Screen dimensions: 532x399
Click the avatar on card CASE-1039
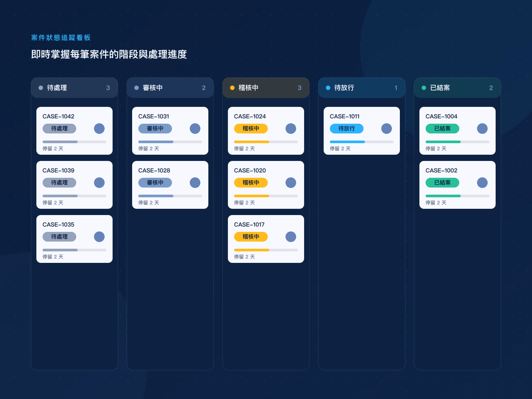click(x=99, y=183)
